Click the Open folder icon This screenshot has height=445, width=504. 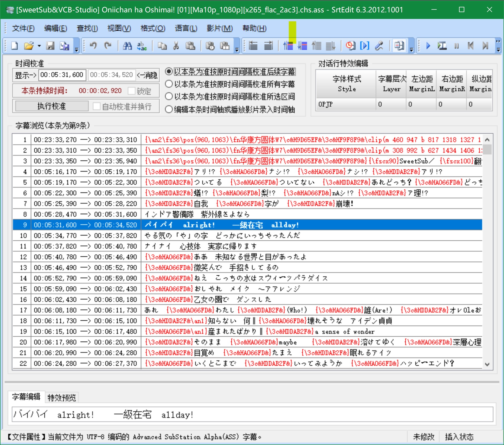coord(29,46)
